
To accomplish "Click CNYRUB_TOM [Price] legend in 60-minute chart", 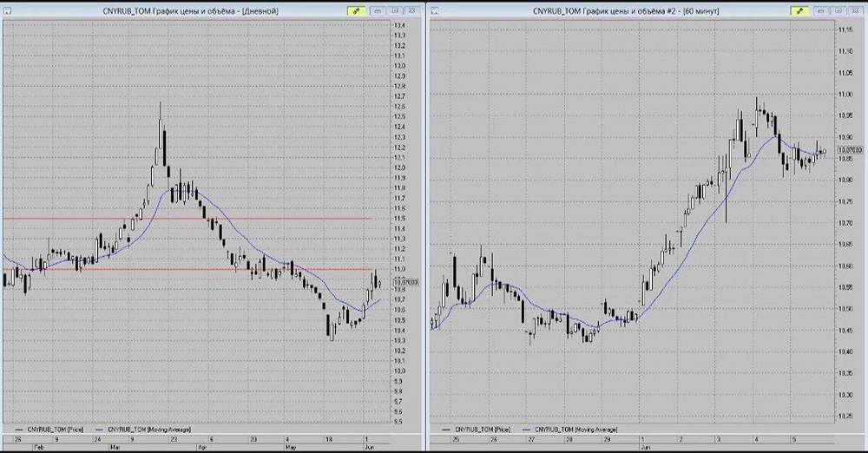I will [477, 430].
